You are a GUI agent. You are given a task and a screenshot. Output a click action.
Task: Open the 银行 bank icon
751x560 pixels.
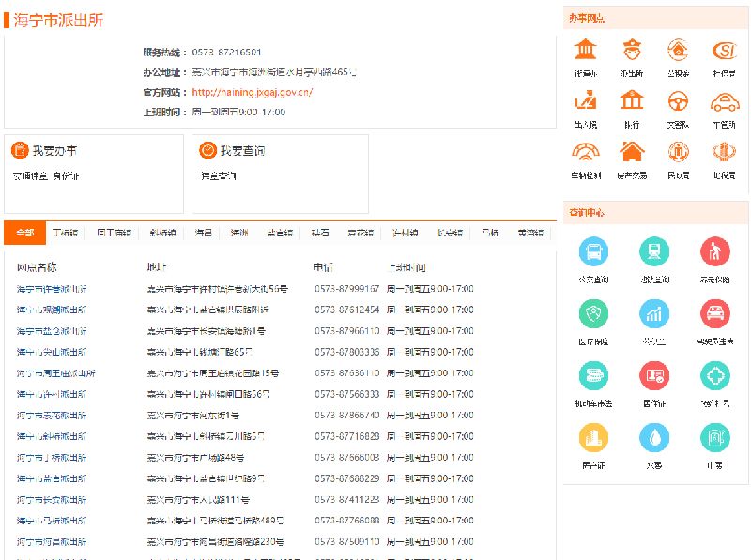pos(632,100)
